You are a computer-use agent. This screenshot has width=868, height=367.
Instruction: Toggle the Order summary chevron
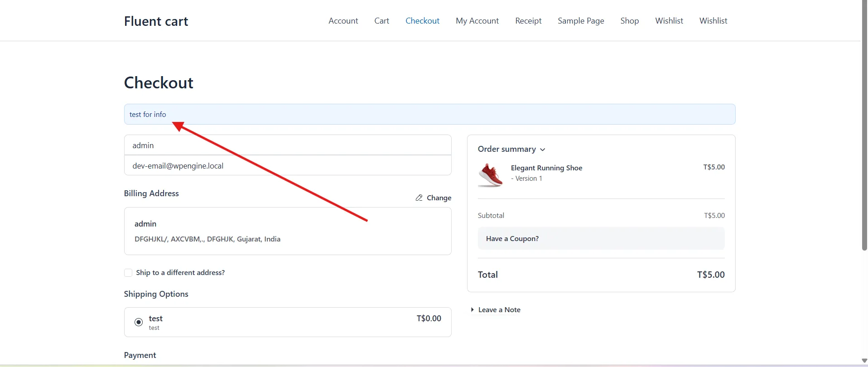point(543,150)
